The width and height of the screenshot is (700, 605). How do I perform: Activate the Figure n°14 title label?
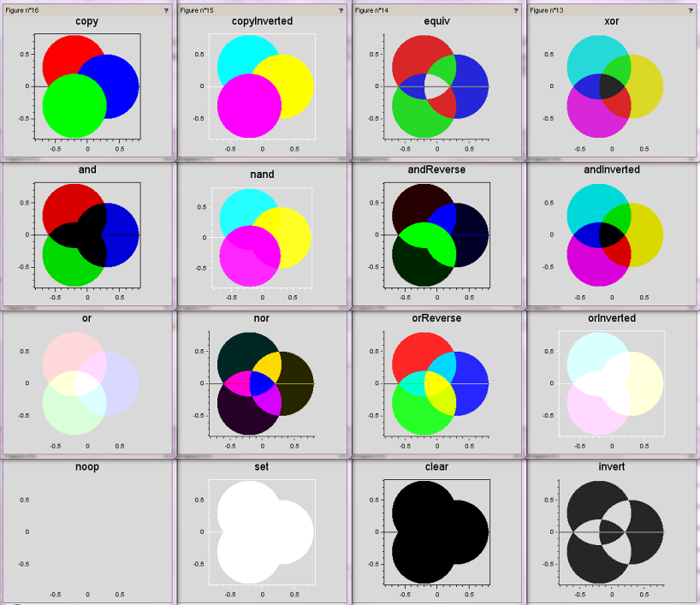[x=371, y=9]
